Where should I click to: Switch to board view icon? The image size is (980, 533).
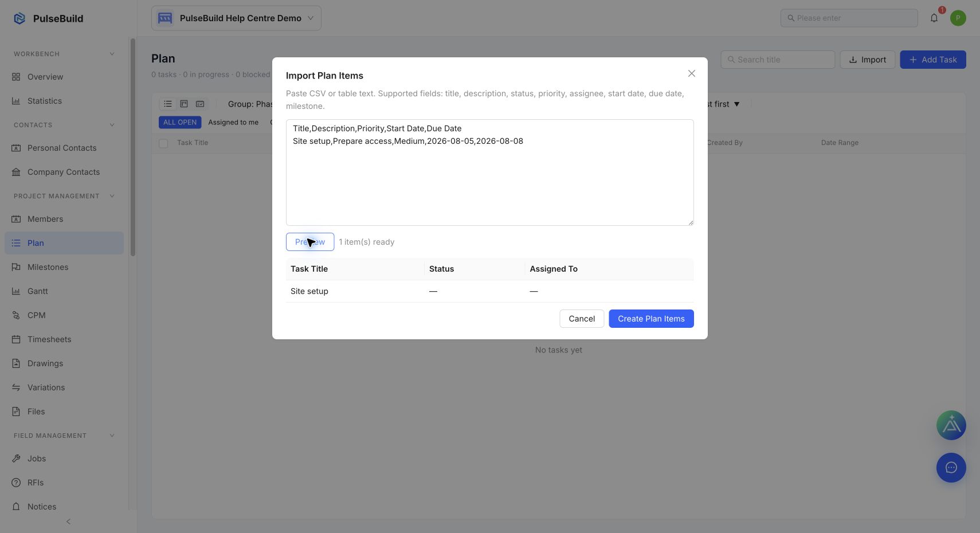coord(184,104)
